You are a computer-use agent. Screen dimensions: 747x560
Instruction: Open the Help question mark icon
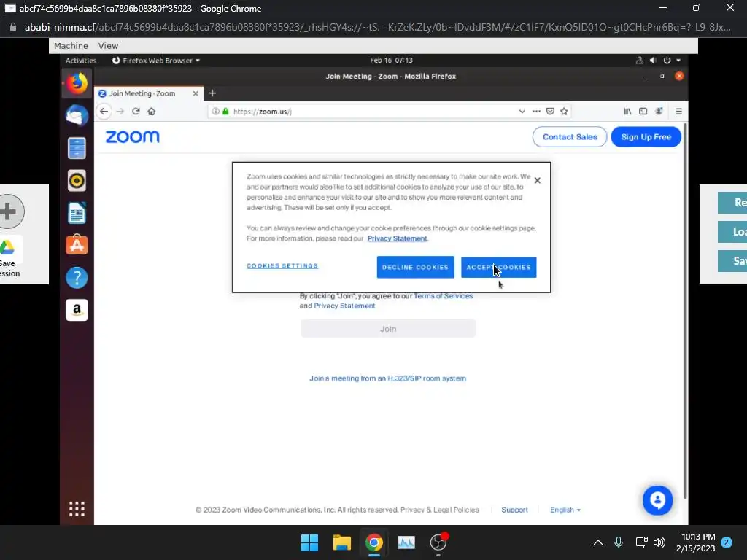click(77, 278)
